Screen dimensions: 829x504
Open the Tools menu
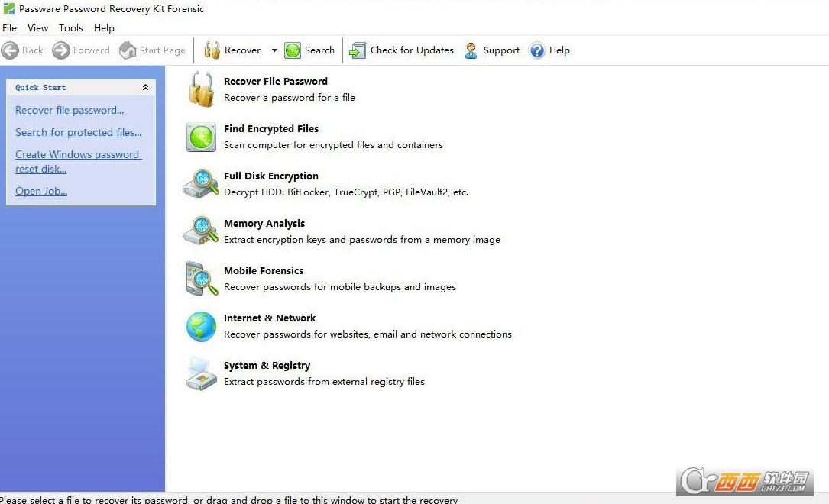pyautogui.click(x=71, y=28)
